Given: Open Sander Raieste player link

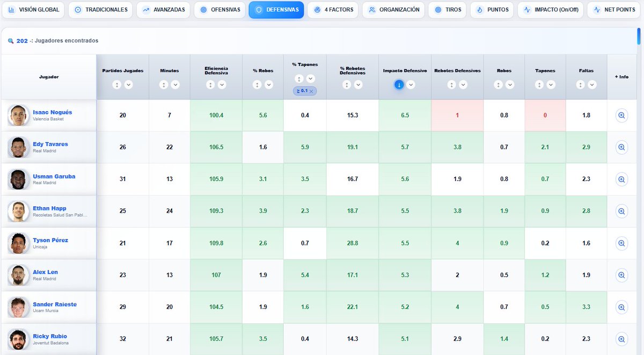Looking at the screenshot, I should pos(55,304).
